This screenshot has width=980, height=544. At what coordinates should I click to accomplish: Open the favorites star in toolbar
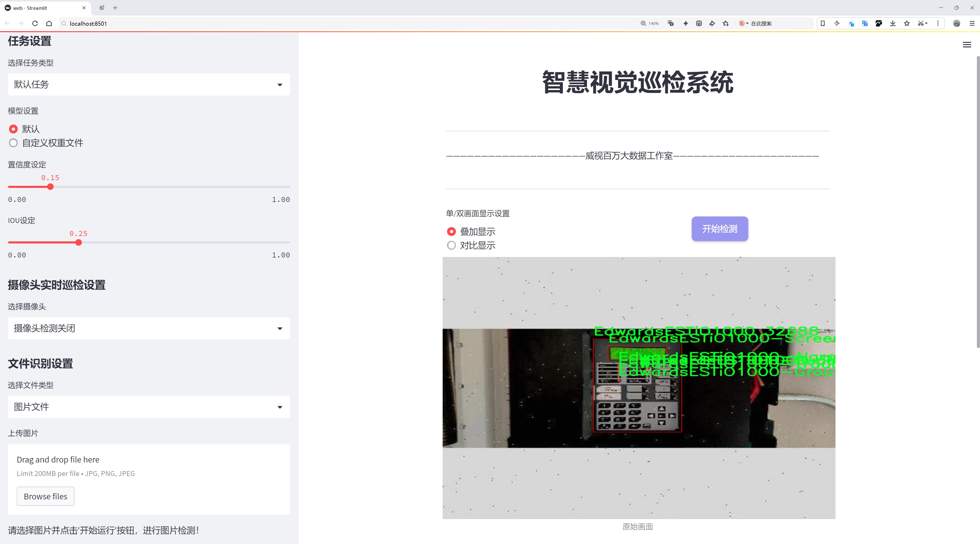pyautogui.click(x=907, y=23)
